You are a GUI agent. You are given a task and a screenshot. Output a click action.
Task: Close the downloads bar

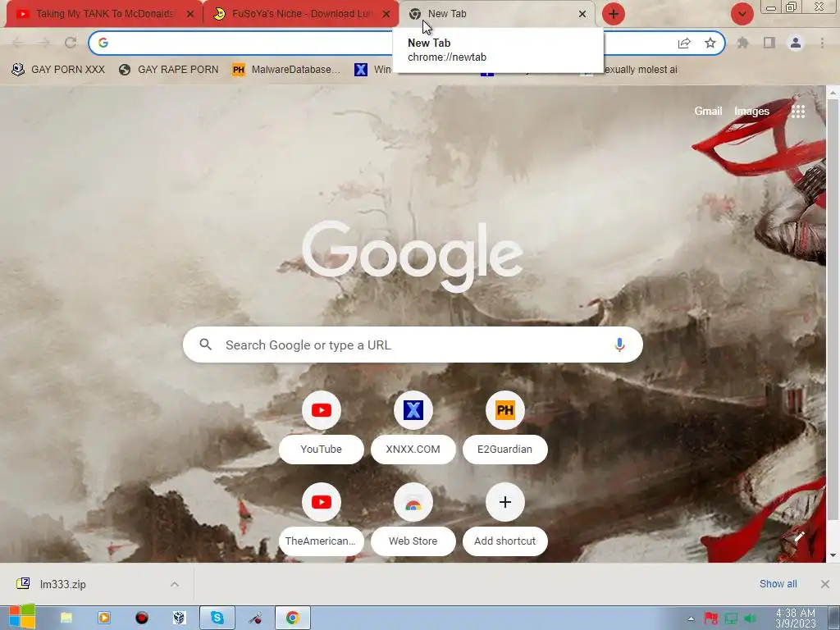coord(825,584)
